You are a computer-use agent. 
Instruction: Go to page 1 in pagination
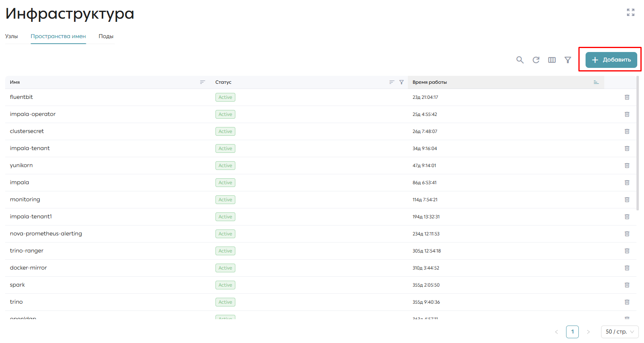click(572, 332)
